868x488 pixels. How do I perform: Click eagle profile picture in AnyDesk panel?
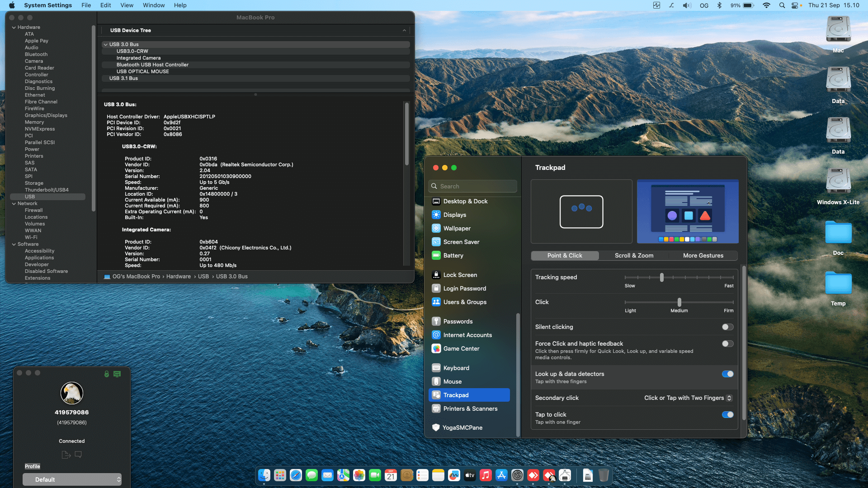click(x=72, y=393)
